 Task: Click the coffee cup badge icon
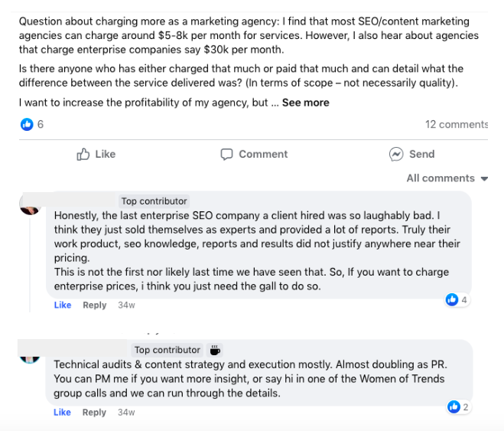[216, 350]
